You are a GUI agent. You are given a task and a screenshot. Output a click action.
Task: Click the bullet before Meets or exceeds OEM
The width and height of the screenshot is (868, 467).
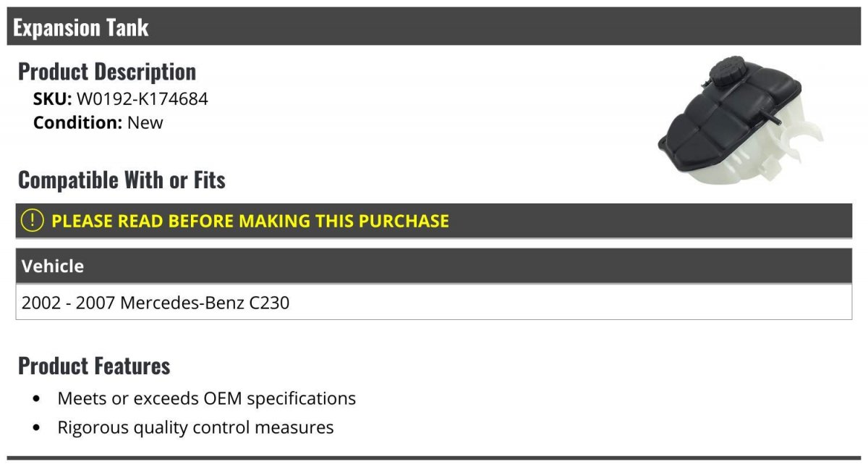37,399
